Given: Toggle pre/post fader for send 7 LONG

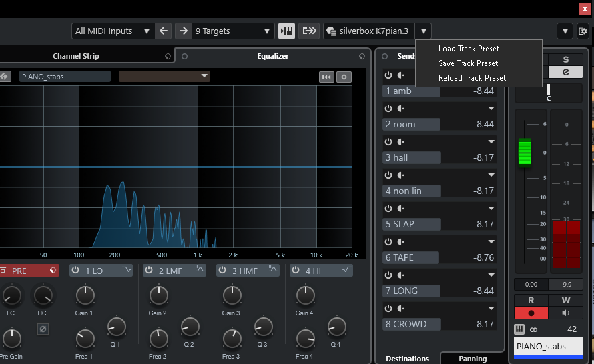Looking at the screenshot, I should pyautogui.click(x=401, y=275).
